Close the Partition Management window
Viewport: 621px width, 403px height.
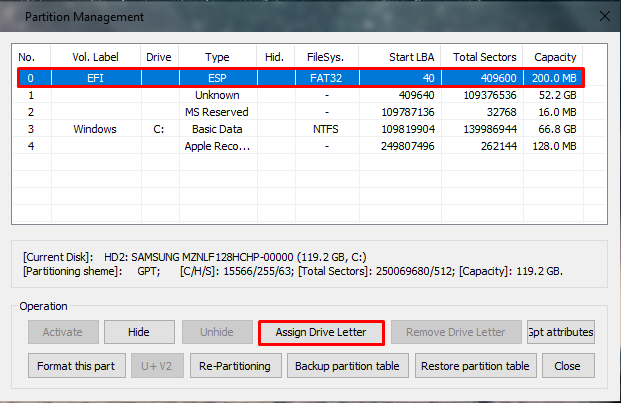567,366
